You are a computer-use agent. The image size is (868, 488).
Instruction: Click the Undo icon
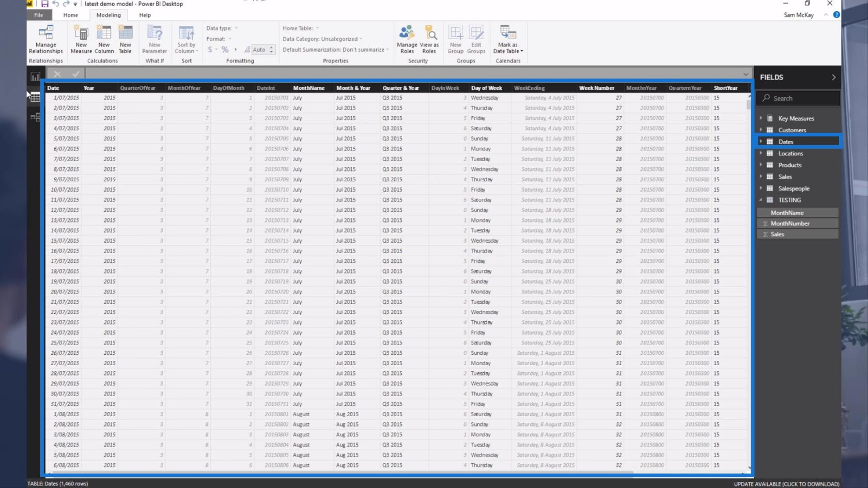pos(56,4)
